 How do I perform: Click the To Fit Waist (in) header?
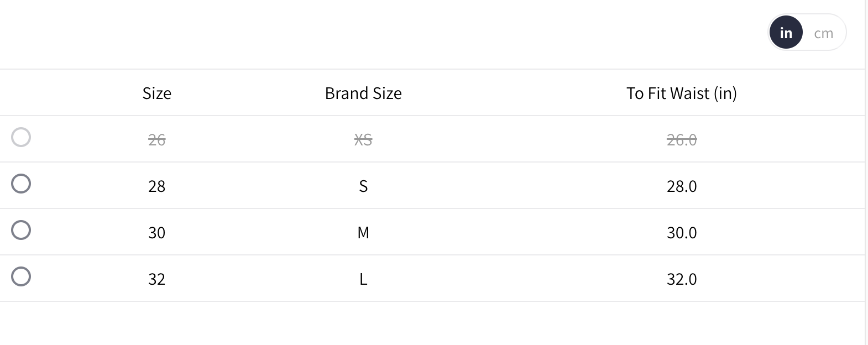pos(681,93)
